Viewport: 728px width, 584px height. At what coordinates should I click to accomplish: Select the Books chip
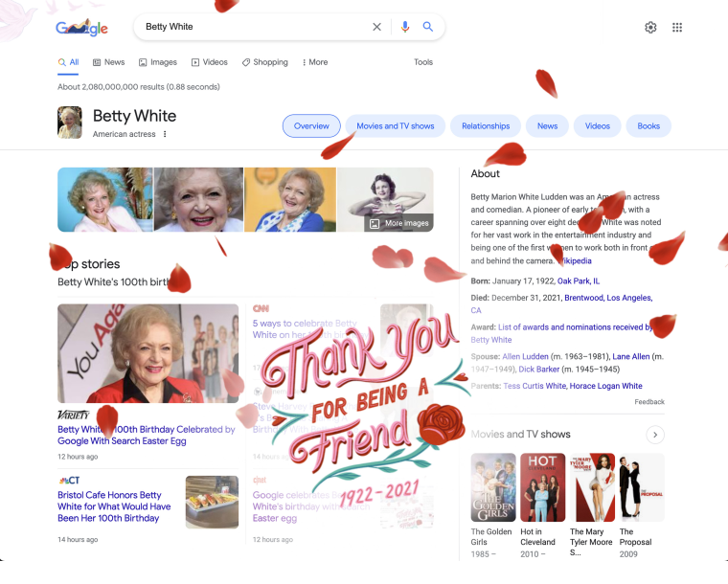648,126
